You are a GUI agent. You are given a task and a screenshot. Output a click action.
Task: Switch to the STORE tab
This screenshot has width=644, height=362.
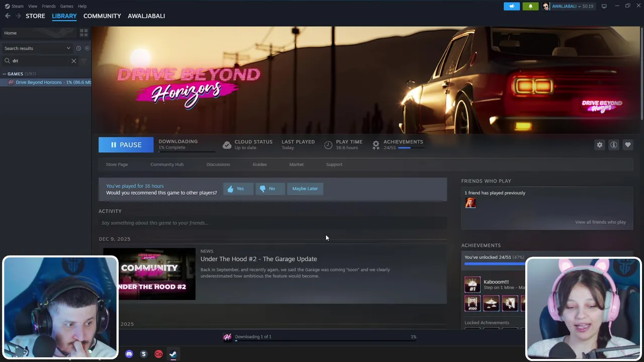35,16
